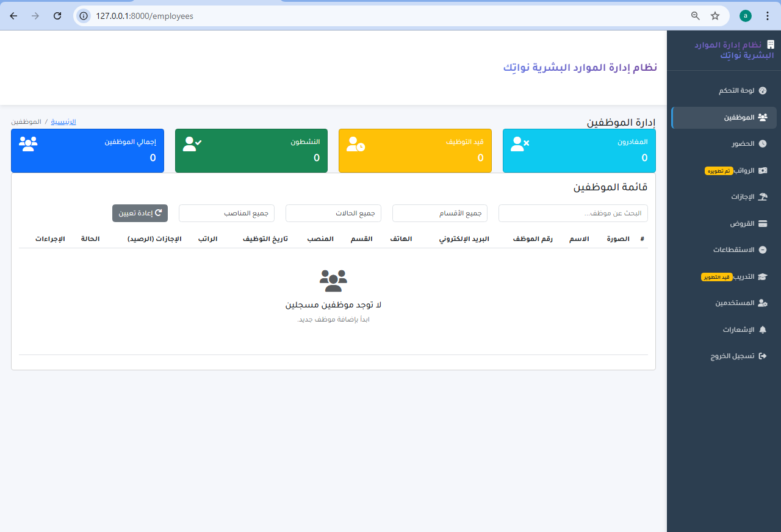This screenshot has width=781, height=532.
Task: Focus the employee search input field
Action: click(573, 214)
